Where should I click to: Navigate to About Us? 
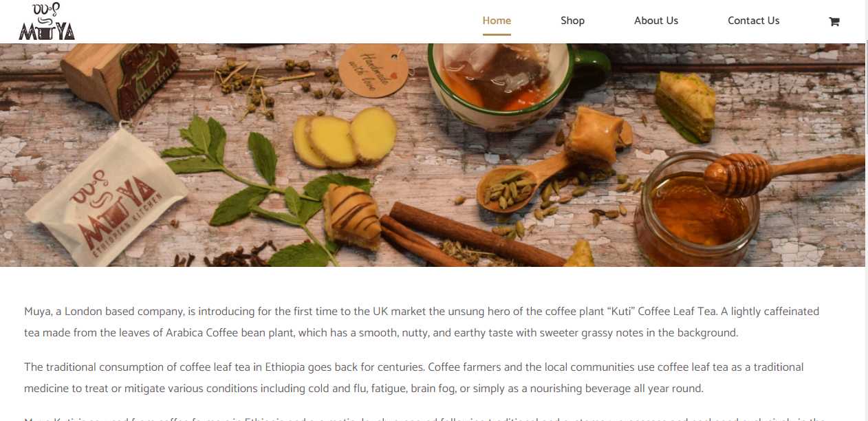pos(656,21)
